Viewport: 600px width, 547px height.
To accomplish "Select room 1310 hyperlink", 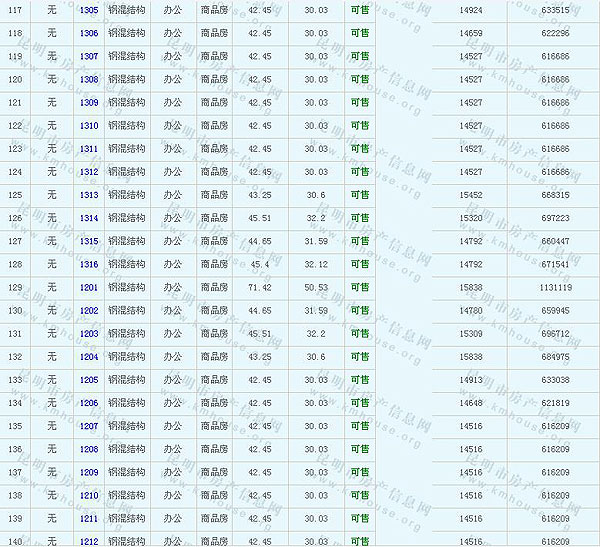I will [89, 125].
